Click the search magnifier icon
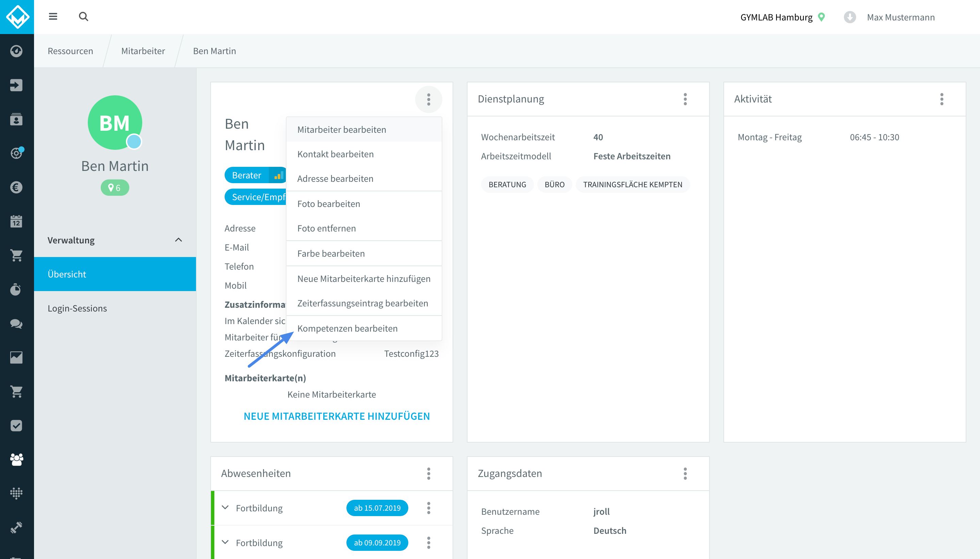 pos(83,16)
